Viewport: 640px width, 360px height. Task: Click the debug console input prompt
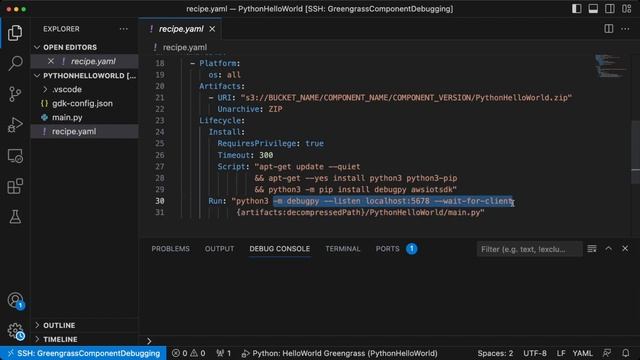coord(390,340)
